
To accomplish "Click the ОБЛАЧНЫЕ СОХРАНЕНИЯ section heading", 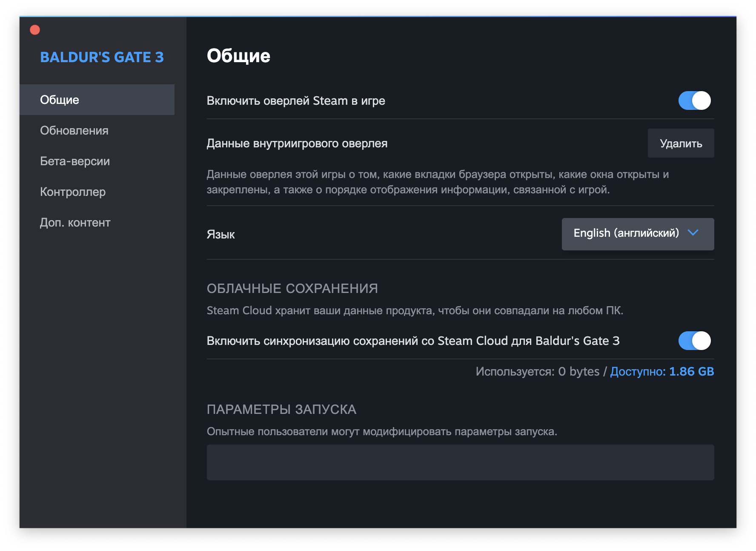I will click(292, 289).
